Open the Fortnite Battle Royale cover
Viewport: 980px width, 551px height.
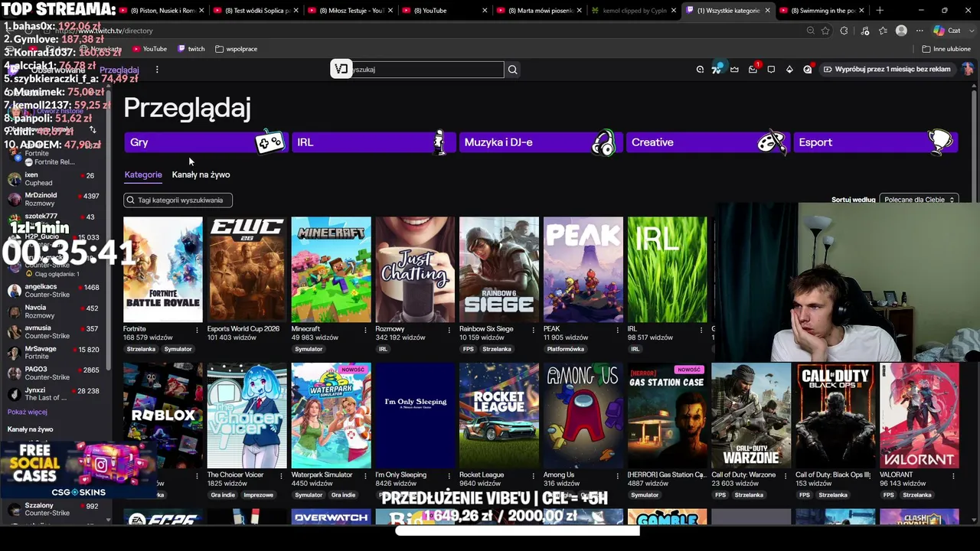[163, 270]
